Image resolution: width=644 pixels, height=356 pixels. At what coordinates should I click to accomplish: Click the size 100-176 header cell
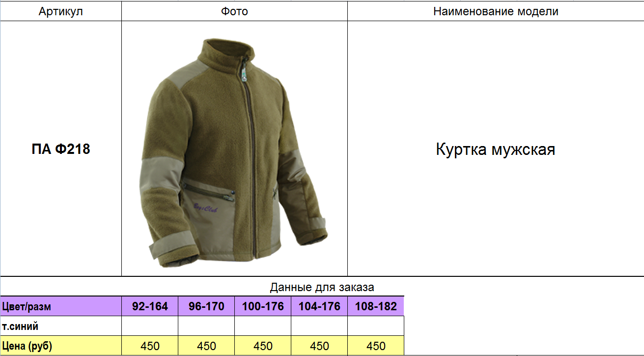pyautogui.click(x=263, y=306)
